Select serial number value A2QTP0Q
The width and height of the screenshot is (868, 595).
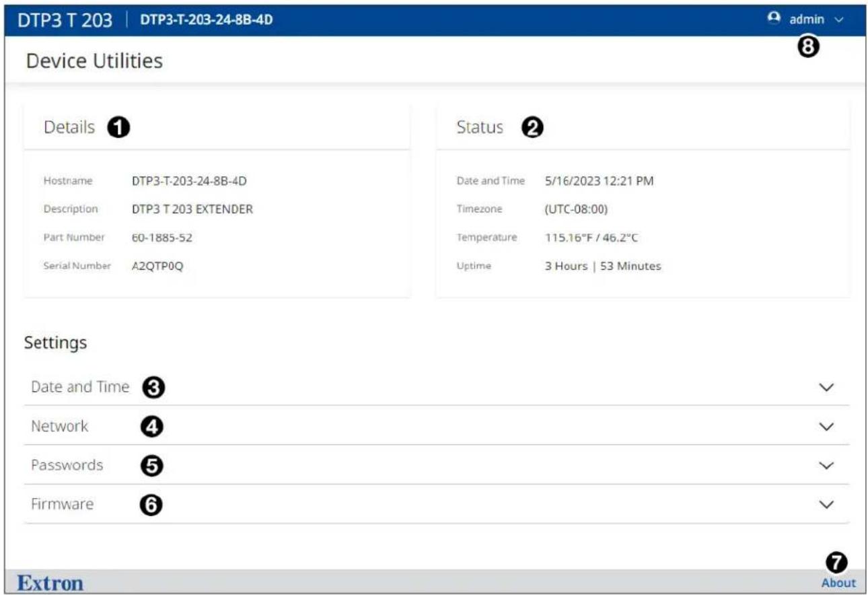pyautogui.click(x=157, y=266)
